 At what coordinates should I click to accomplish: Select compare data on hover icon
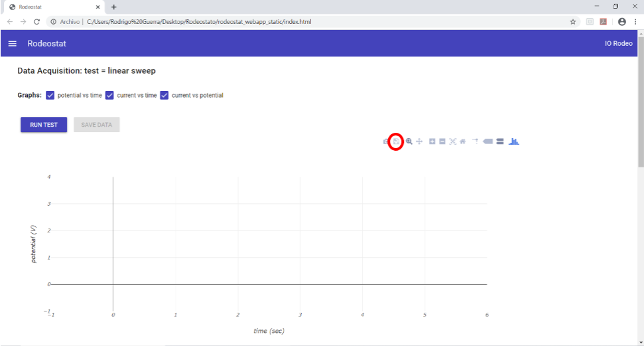(x=499, y=141)
